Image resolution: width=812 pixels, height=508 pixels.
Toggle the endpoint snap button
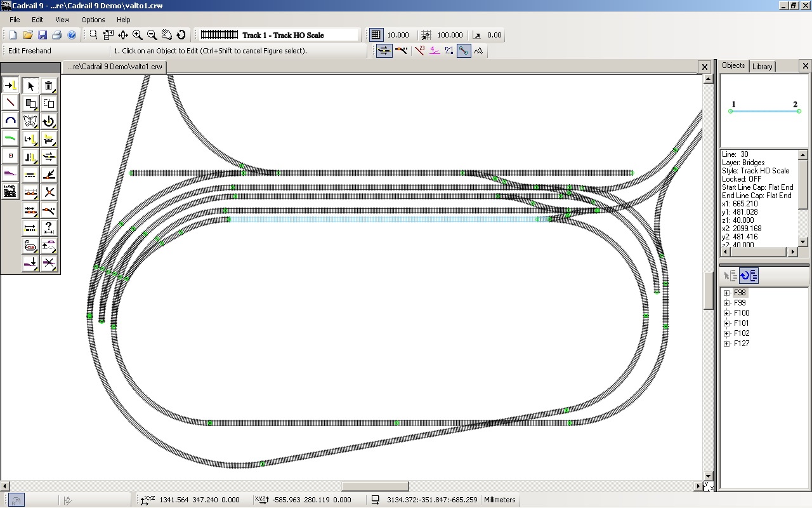[x=464, y=51]
